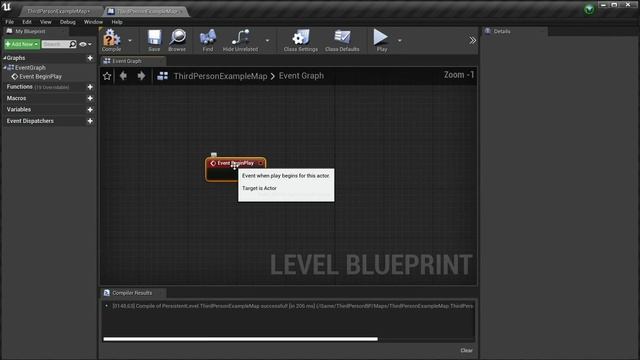Screen dimensions: 640x360
Task: Open Play mode options dropdown
Action: point(400,40)
